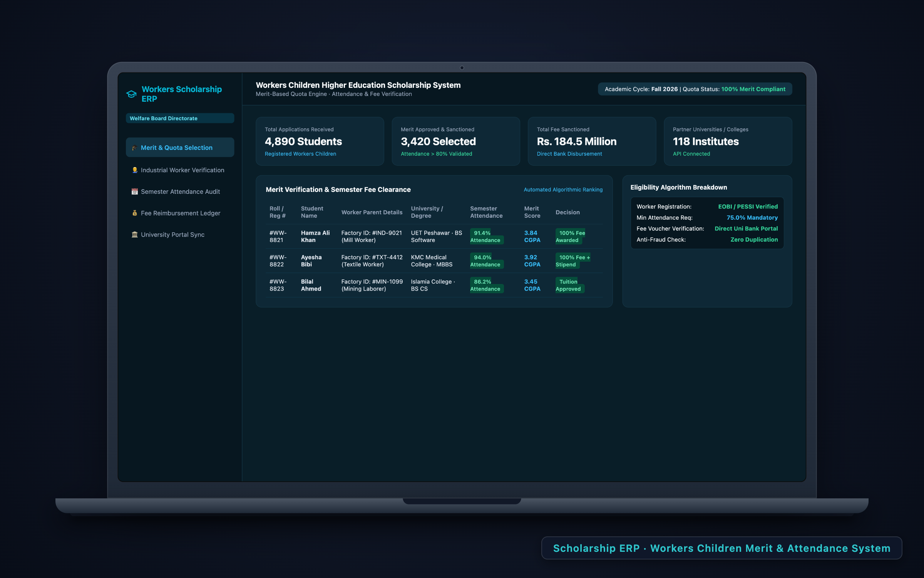
Task: Select the Tuition Approved decision badge
Action: point(570,285)
